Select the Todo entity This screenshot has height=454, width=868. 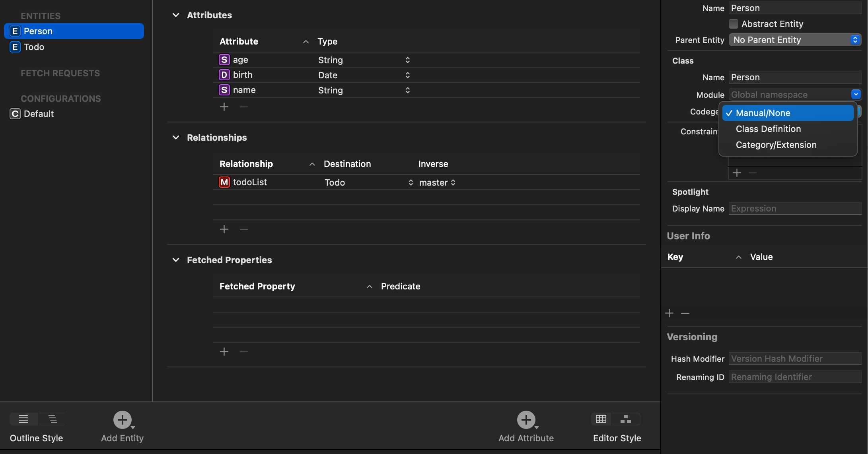tap(34, 47)
